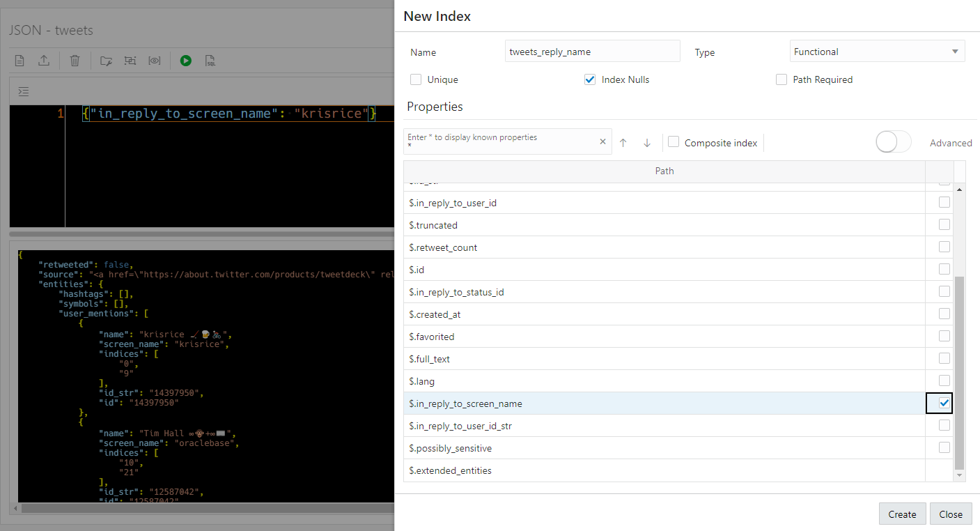Image resolution: width=980 pixels, height=531 pixels.
Task: Click the Close button
Action: click(x=951, y=514)
